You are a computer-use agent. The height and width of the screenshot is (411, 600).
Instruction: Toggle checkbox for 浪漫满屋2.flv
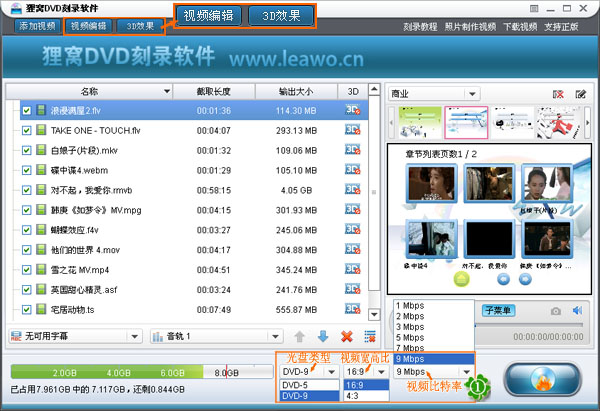click(x=26, y=111)
